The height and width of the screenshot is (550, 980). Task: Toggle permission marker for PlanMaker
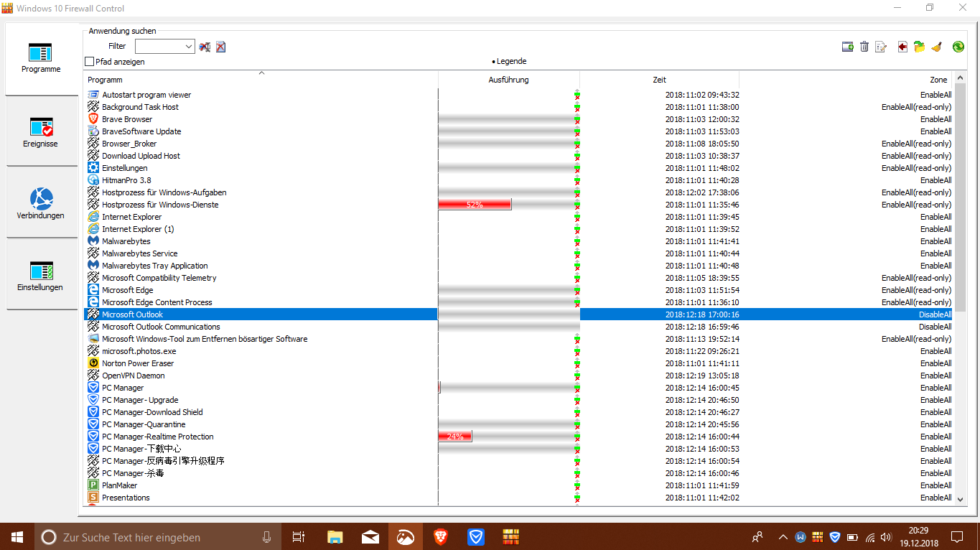click(x=577, y=485)
